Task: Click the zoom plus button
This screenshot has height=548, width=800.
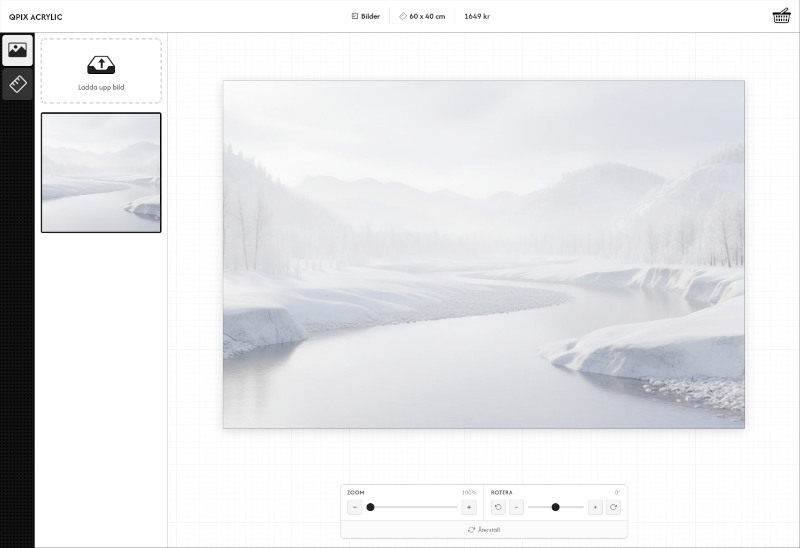Action: [468, 507]
